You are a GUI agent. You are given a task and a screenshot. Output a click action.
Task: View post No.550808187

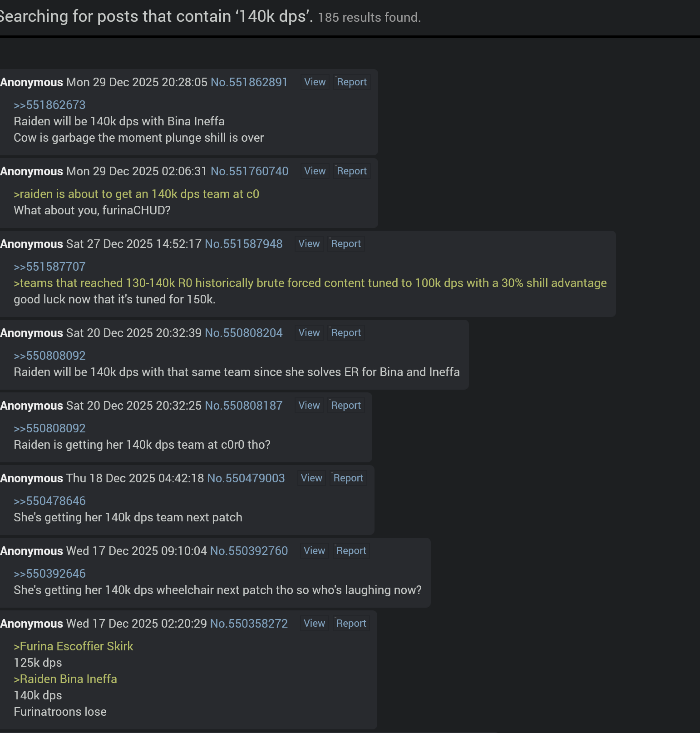tap(309, 406)
